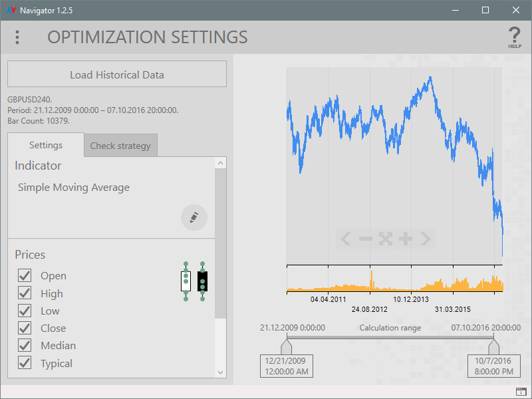532x399 pixels.
Task: Toggle the Typical price checkbox
Action: pos(25,363)
